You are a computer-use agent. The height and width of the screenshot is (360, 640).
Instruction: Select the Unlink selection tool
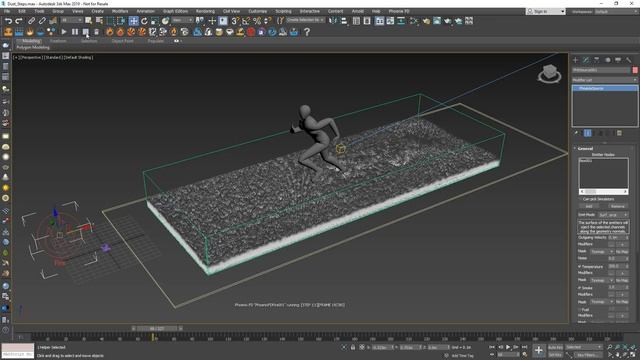42,20
